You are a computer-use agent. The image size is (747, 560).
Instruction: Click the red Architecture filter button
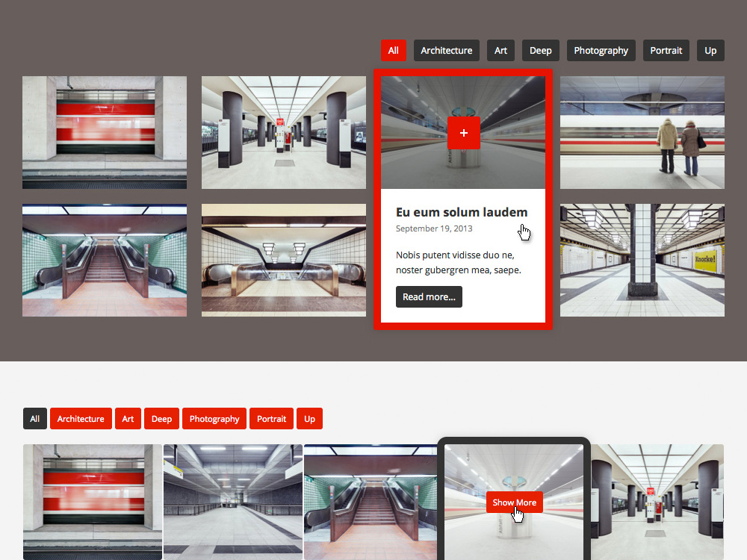coord(81,419)
